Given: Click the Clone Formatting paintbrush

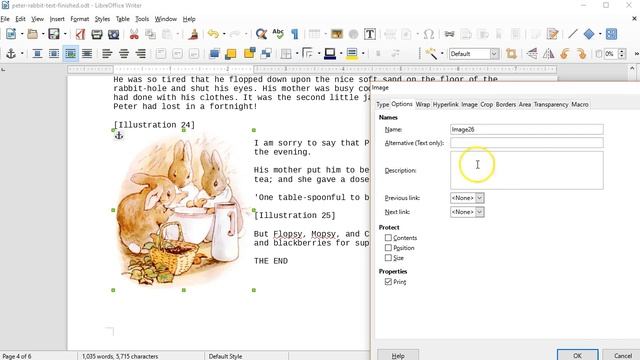Looking at the screenshot, I should coord(193,34).
